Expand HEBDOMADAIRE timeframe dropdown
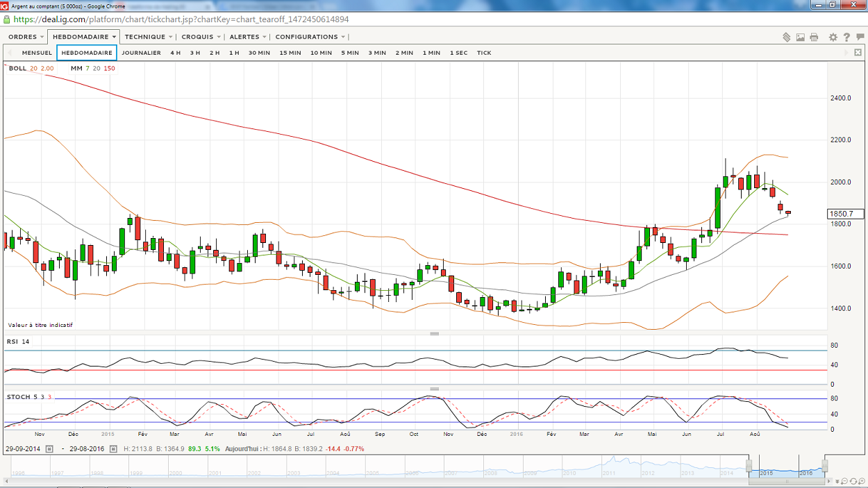This screenshot has width=868, height=488. coord(84,37)
